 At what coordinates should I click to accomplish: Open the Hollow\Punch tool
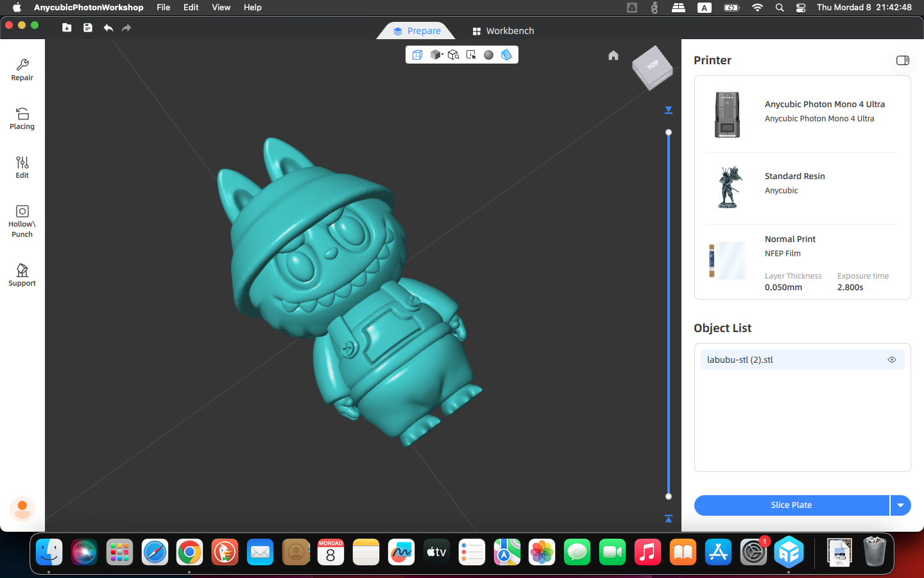coord(22,222)
